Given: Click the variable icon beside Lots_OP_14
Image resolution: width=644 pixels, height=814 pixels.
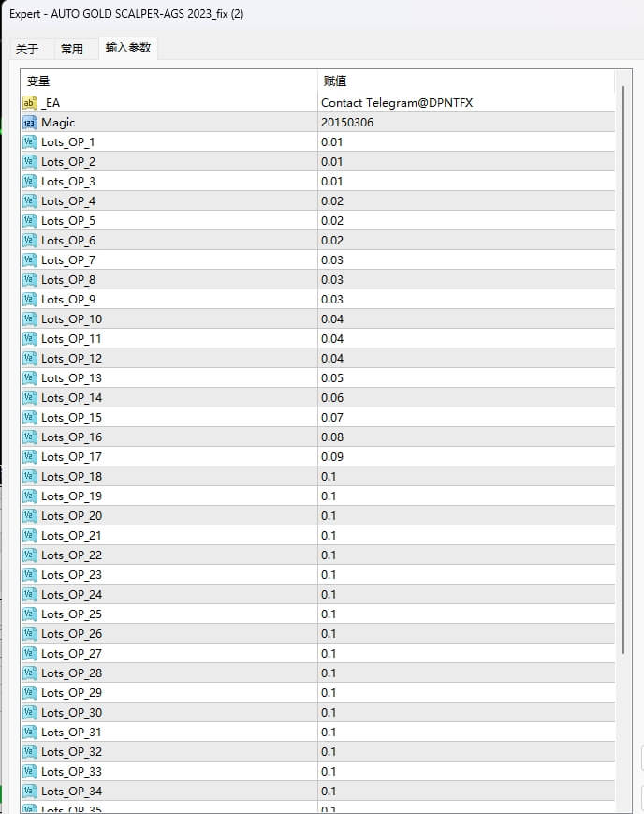Looking at the screenshot, I should click(x=30, y=398).
